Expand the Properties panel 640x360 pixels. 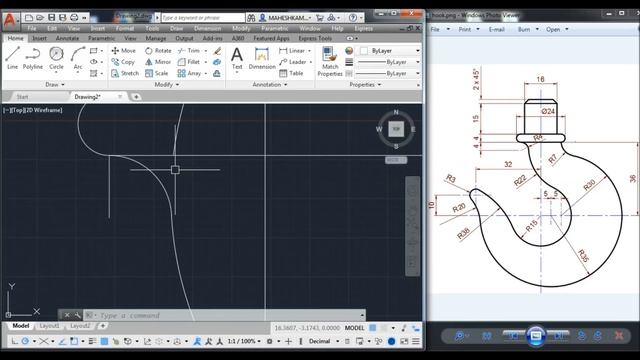pos(365,84)
